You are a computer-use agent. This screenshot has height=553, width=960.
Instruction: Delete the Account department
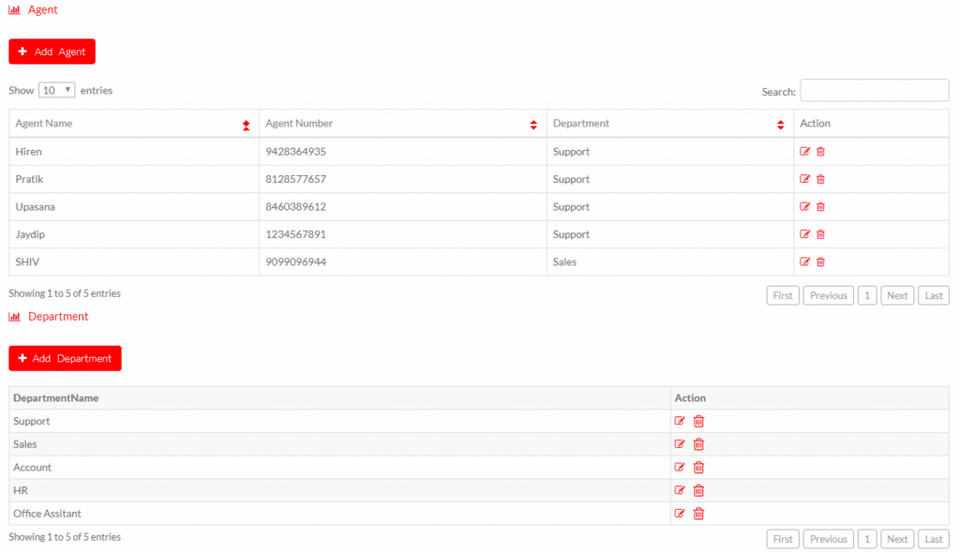(699, 467)
